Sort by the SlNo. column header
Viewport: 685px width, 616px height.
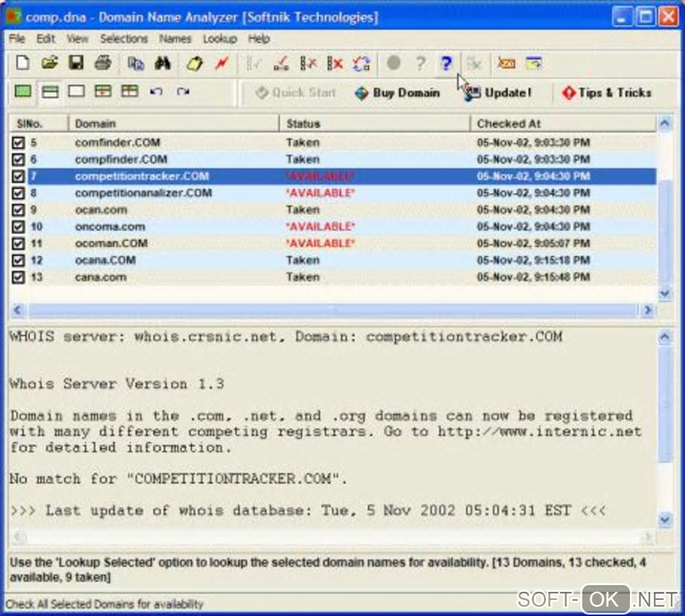point(38,124)
